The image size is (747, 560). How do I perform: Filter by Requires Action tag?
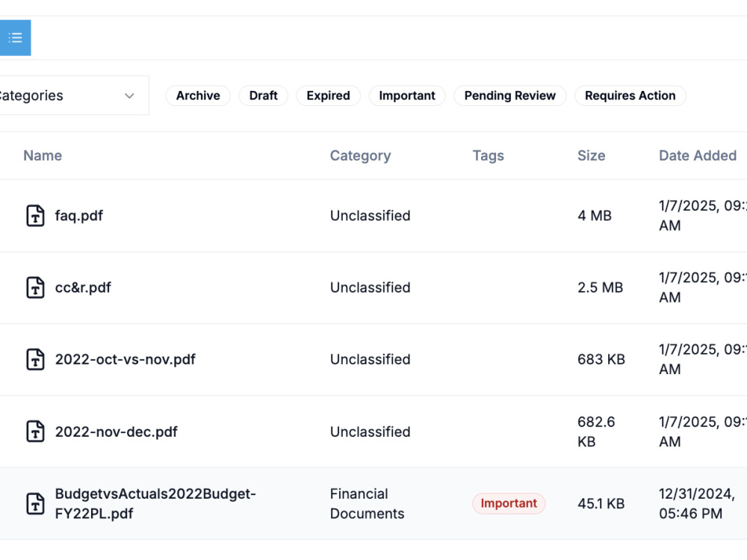coord(630,96)
